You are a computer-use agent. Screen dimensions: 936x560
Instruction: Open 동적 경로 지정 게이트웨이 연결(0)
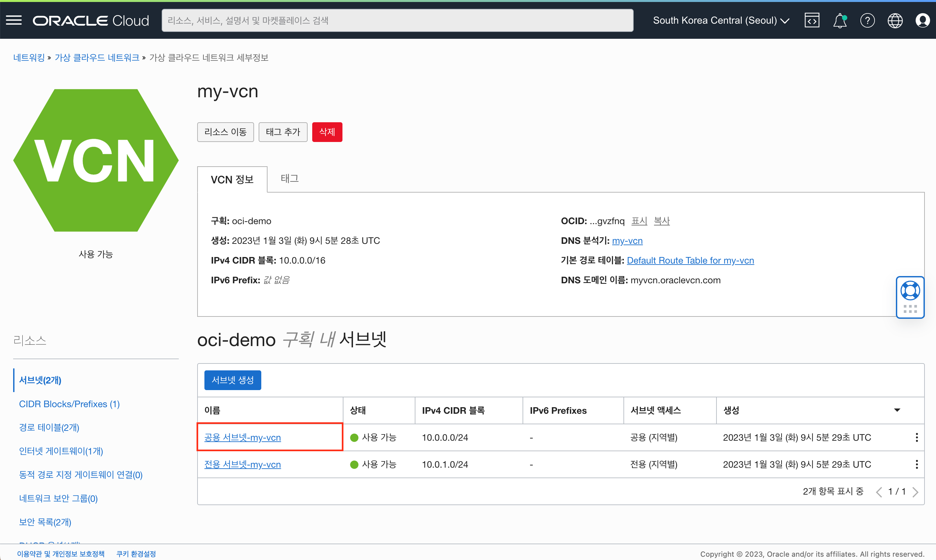pos(81,475)
